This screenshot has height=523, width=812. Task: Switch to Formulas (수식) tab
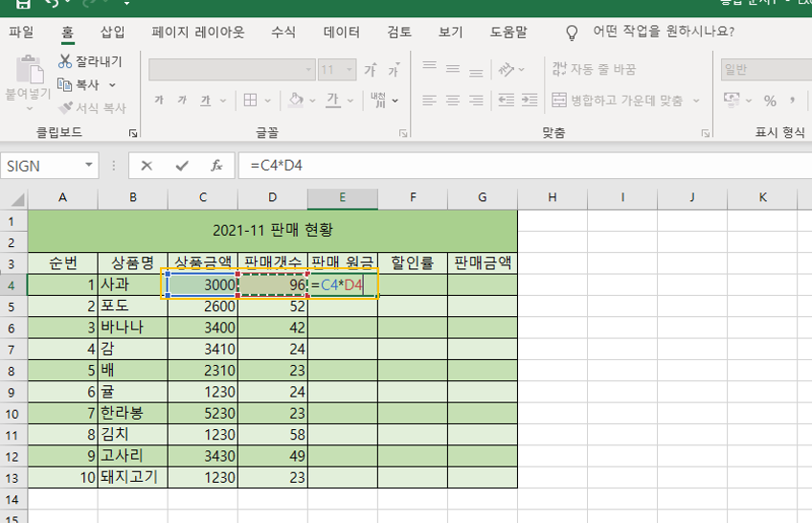(283, 33)
